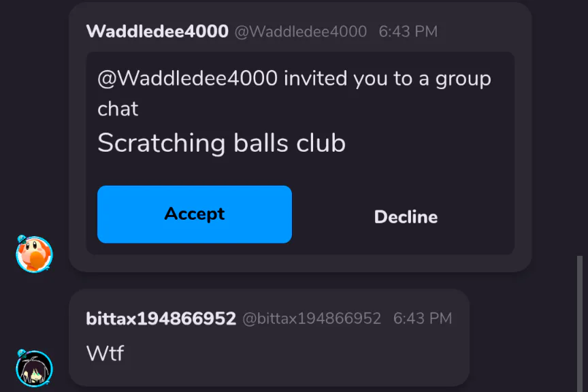588x392 pixels.
Task: Click the bittax194866952 bold username
Action: pyautogui.click(x=161, y=318)
